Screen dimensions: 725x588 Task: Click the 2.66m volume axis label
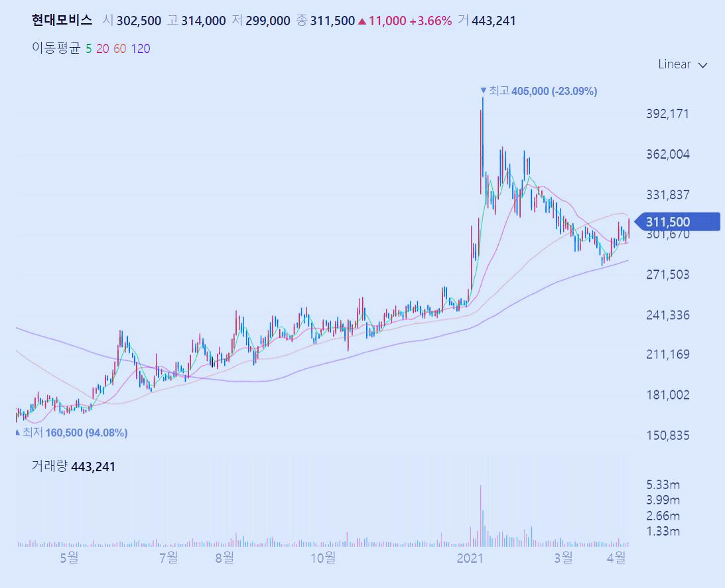pos(663,516)
